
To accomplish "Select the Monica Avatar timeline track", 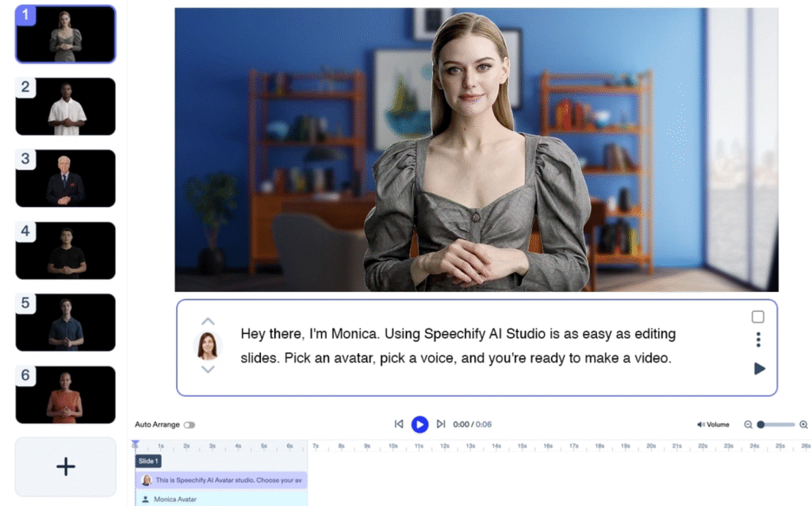I will 220,499.
